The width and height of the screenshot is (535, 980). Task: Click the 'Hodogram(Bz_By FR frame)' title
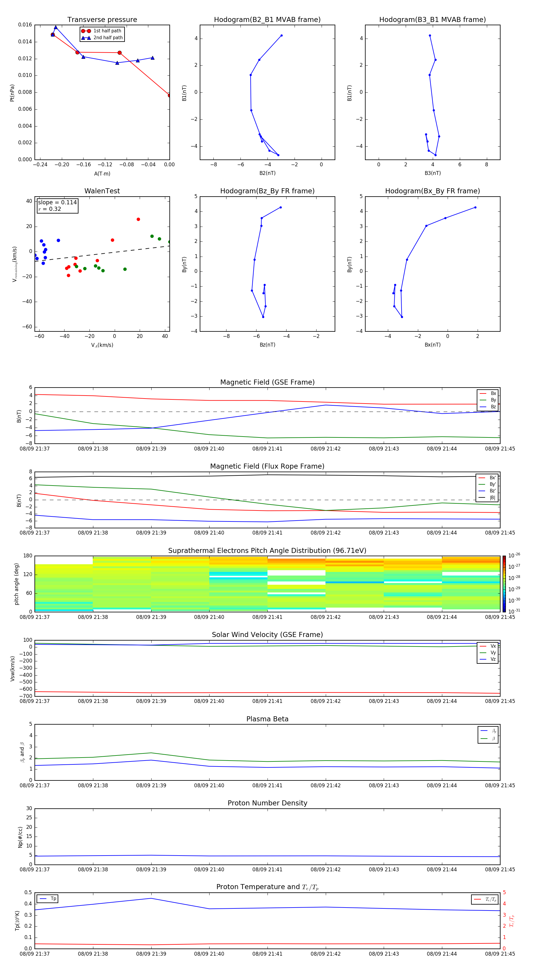(267, 191)
